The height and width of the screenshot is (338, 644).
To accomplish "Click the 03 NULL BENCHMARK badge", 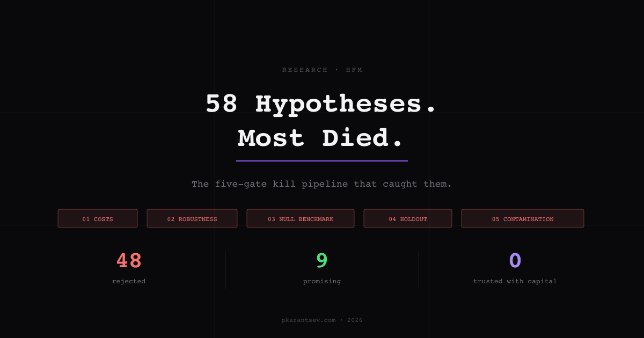I will (301, 218).
